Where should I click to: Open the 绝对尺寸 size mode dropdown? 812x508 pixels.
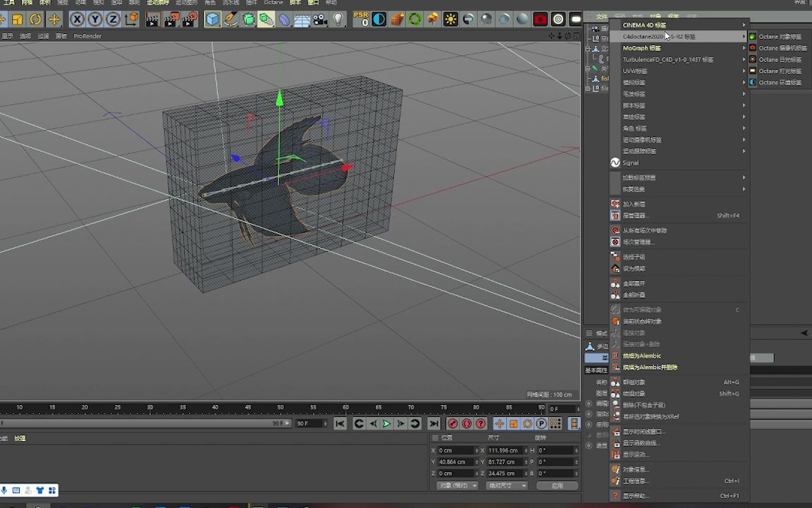[506, 485]
